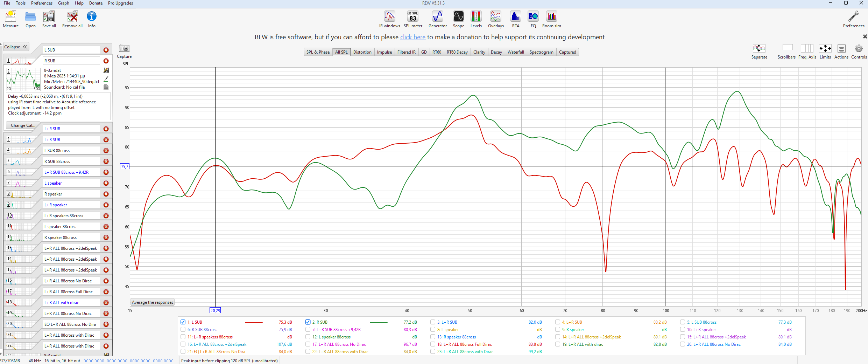This screenshot has width=868, height=364.
Task: Open the IR windows tool
Action: click(x=389, y=19)
